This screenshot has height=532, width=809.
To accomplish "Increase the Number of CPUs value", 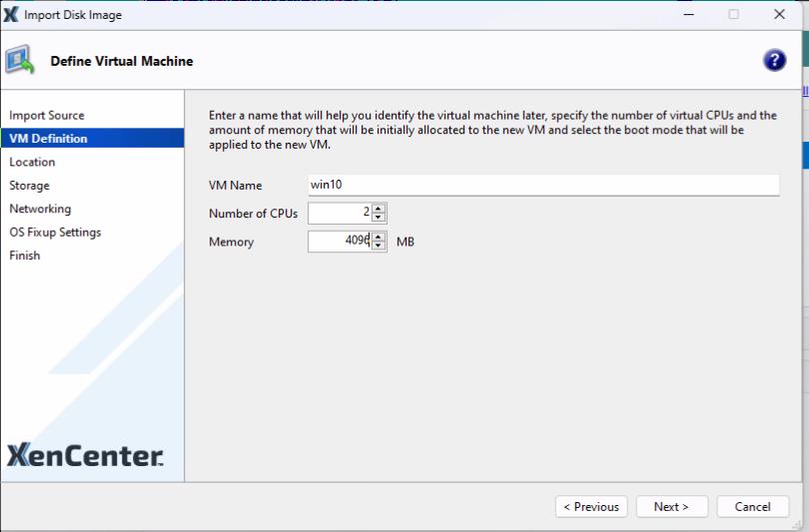I will tap(379, 209).
